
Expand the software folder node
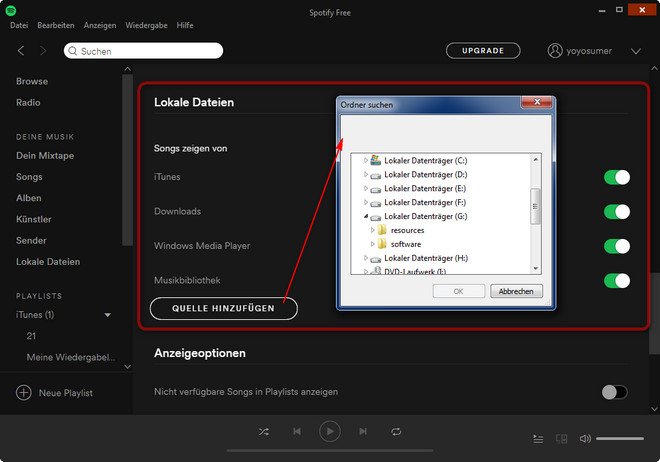pyautogui.click(x=372, y=244)
